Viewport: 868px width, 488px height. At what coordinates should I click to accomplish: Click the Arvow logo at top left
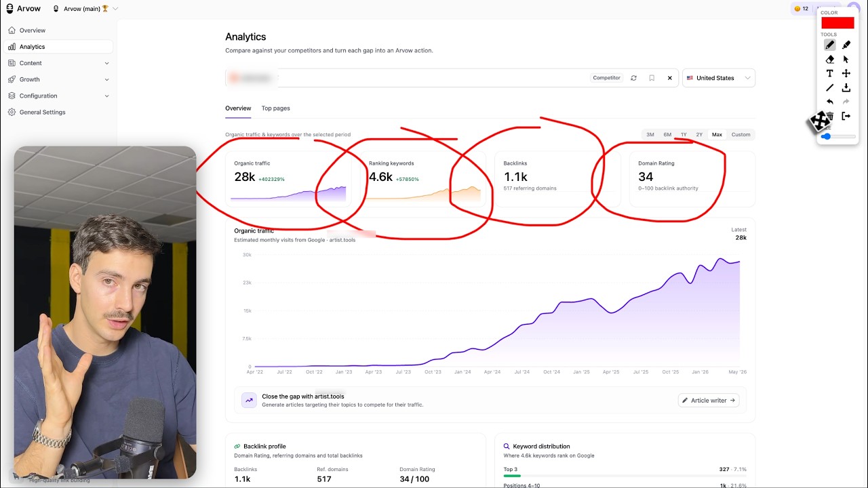[x=24, y=9]
